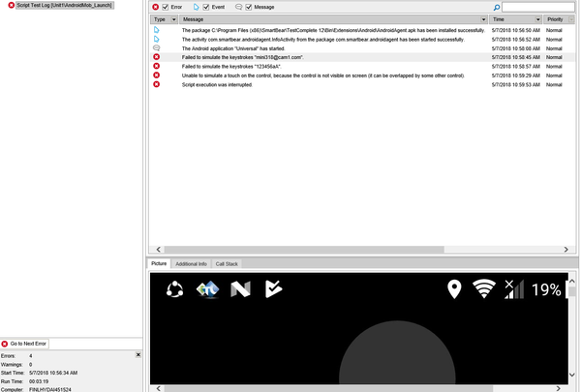Image resolution: width=581 pixels, height=392 pixels.
Task: Click error icon of mini318@cam1.com row
Action: pyautogui.click(x=156, y=57)
